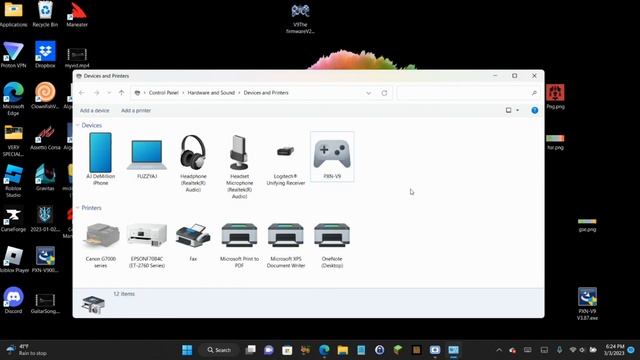Collapse the Devices group
Image resolution: width=640 pixels, height=360 pixels.
[78, 125]
